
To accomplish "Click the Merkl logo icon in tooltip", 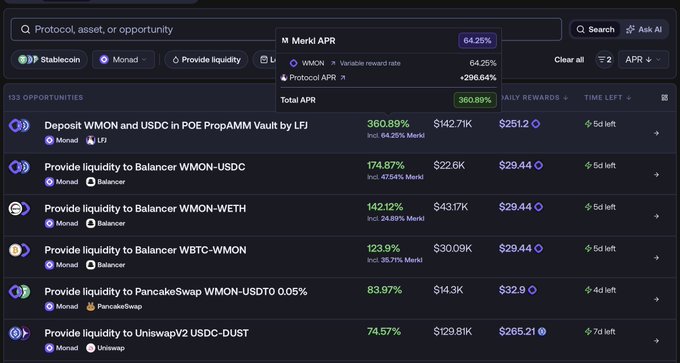I will [x=284, y=41].
